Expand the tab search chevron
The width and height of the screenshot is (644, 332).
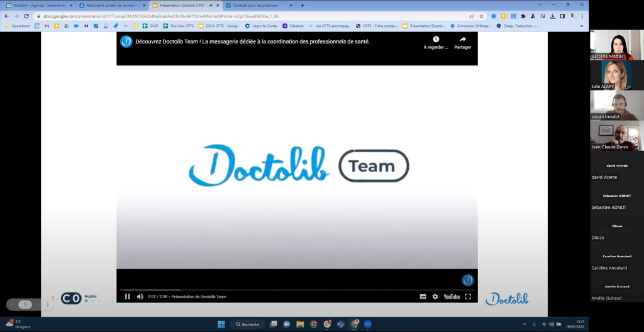coord(539,4)
